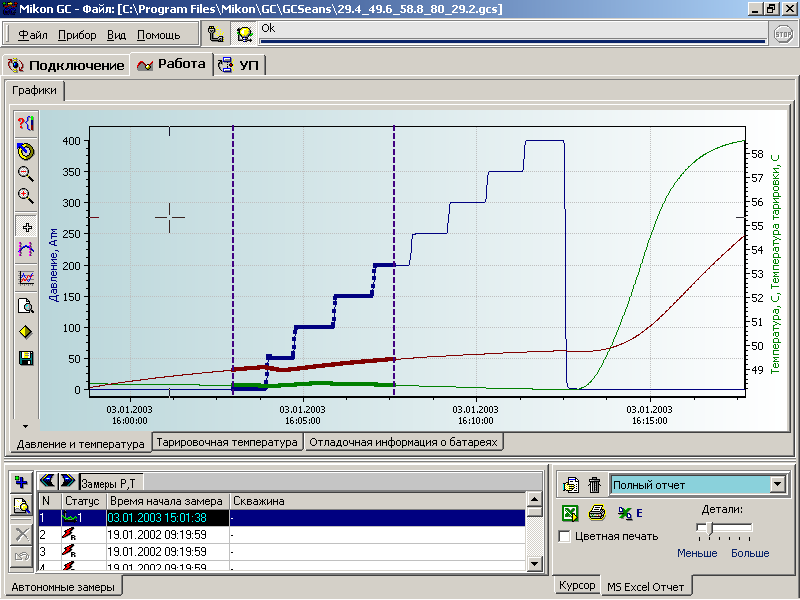Viewport: 800px width, 600px height.
Task: Click the print report printer icon
Action: click(x=597, y=513)
